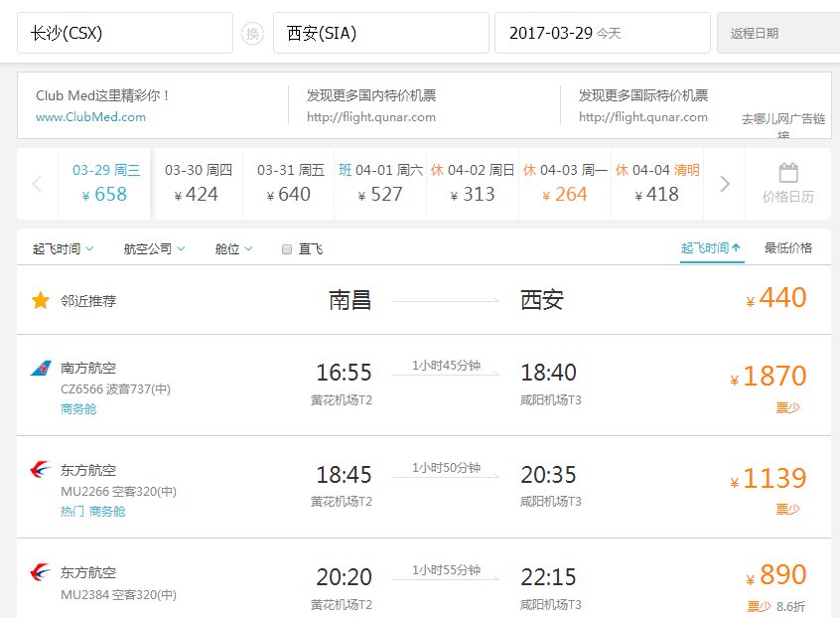Open 南昌 to 西安 nearby recommendation

[x=424, y=300]
